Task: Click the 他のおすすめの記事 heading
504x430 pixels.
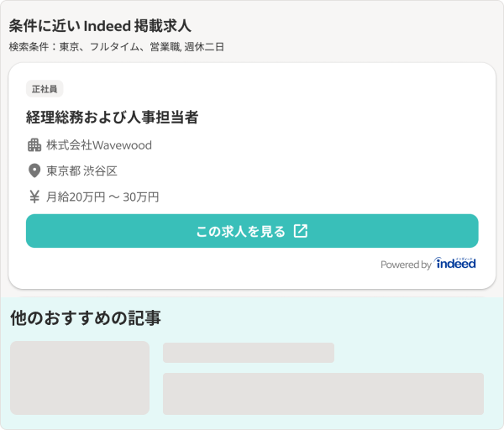Action: tap(86, 317)
